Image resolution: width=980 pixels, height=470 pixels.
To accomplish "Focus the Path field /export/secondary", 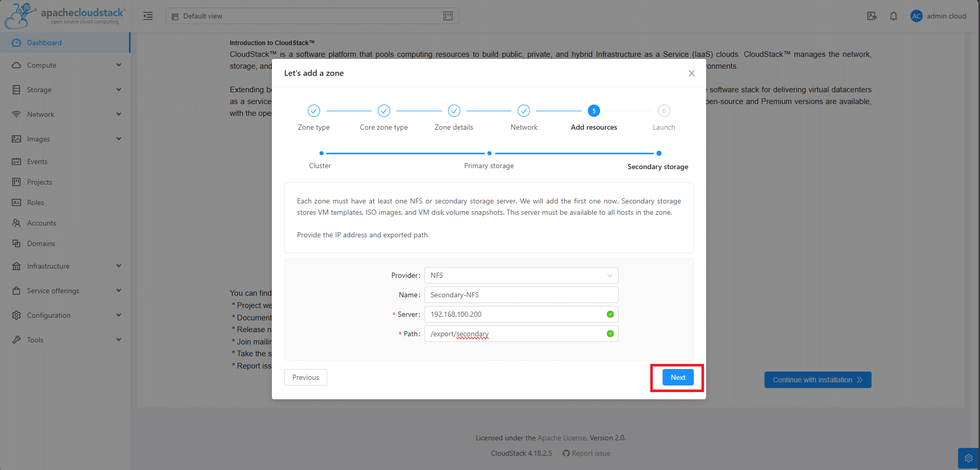I will click(x=521, y=334).
